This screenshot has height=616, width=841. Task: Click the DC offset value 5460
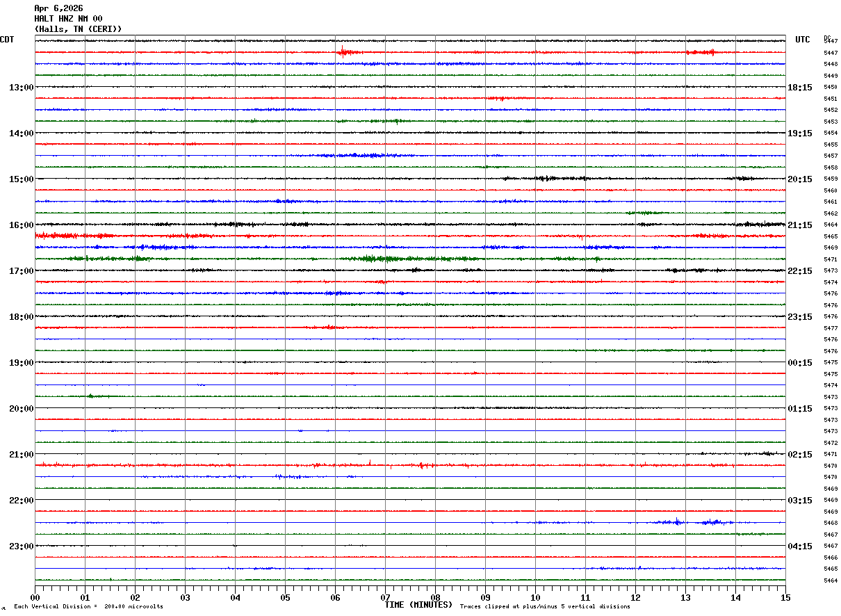pyautogui.click(x=831, y=191)
